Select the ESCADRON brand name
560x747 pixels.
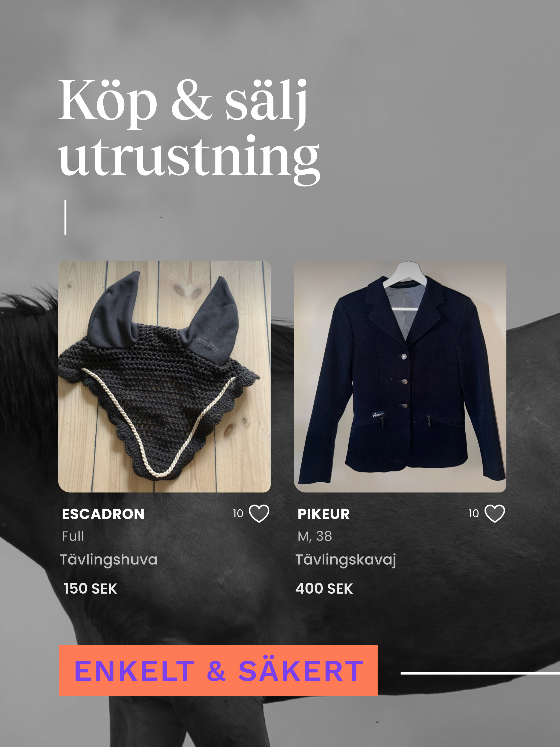click(103, 514)
